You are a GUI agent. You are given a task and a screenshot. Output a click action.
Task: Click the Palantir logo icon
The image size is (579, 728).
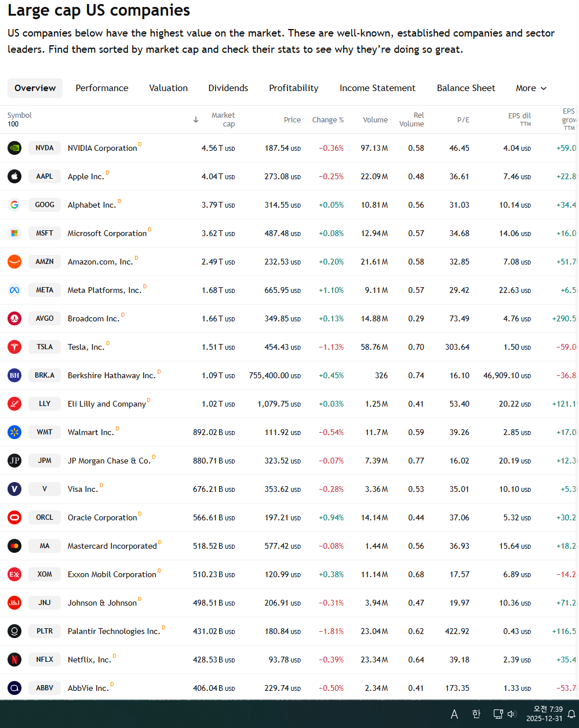[14, 631]
